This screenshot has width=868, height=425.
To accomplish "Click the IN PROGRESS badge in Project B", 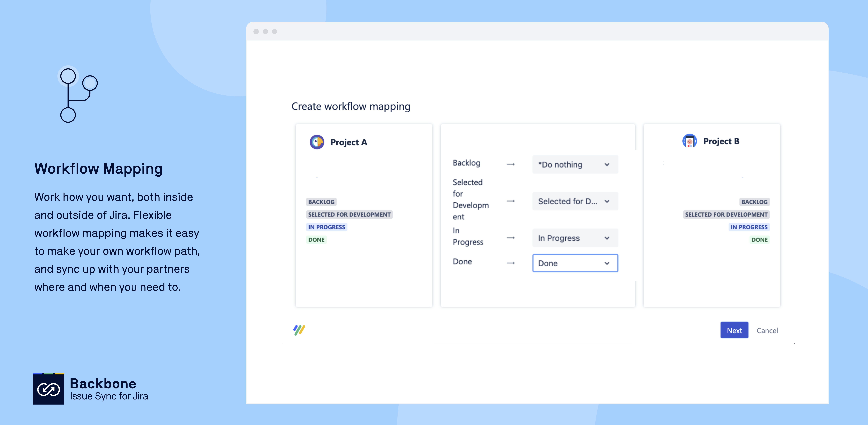I will 749,227.
